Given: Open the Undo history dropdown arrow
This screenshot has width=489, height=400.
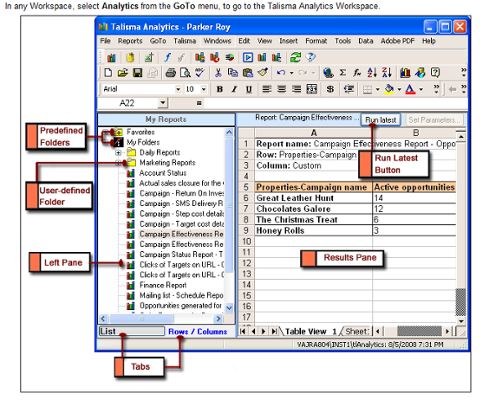Looking at the screenshot, I should [x=291, y=73].
